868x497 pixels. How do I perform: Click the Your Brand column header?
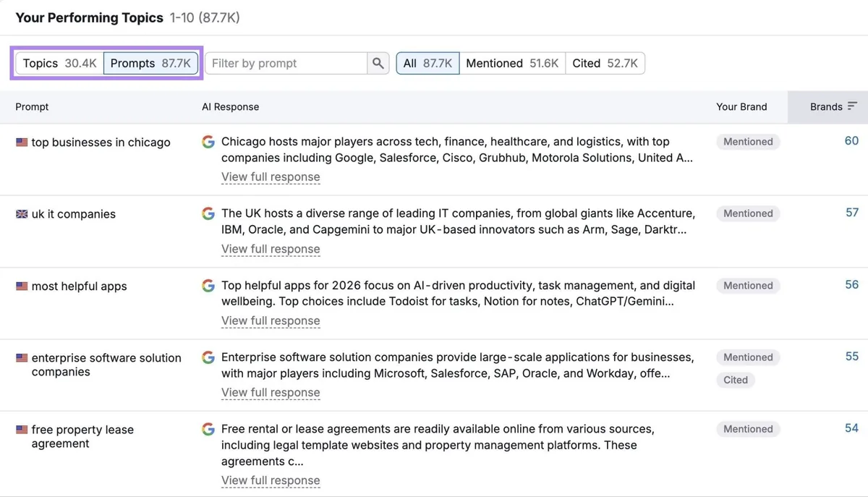click(x=741, y=107)
